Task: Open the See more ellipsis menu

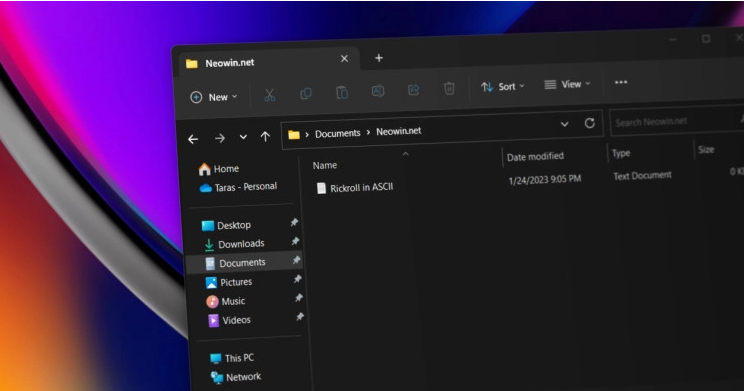Action: point(621,82)
